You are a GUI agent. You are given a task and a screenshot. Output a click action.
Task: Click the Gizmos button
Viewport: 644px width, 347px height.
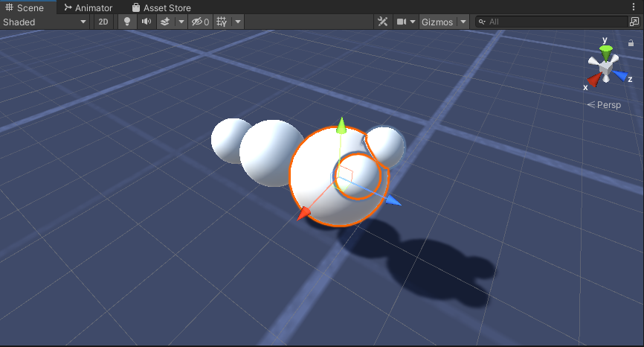(x=437, y=22)
